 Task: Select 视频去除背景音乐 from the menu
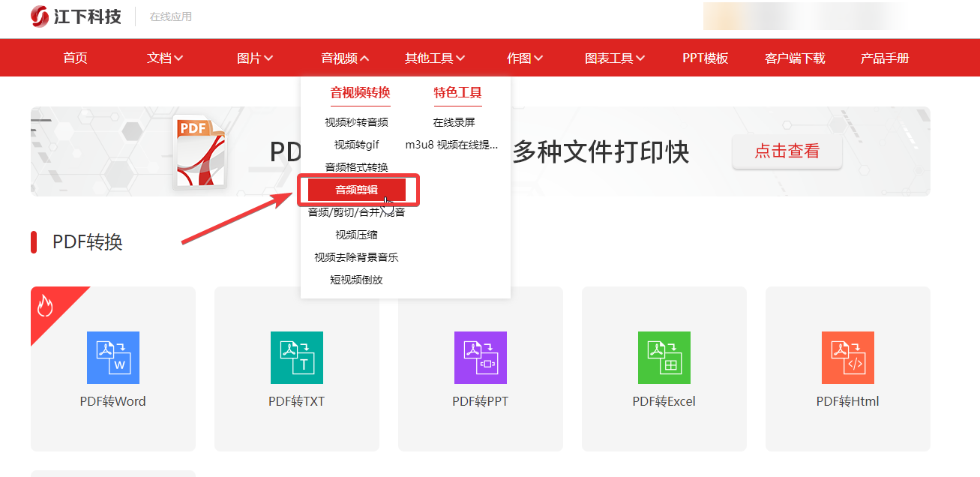coord(356,257)
